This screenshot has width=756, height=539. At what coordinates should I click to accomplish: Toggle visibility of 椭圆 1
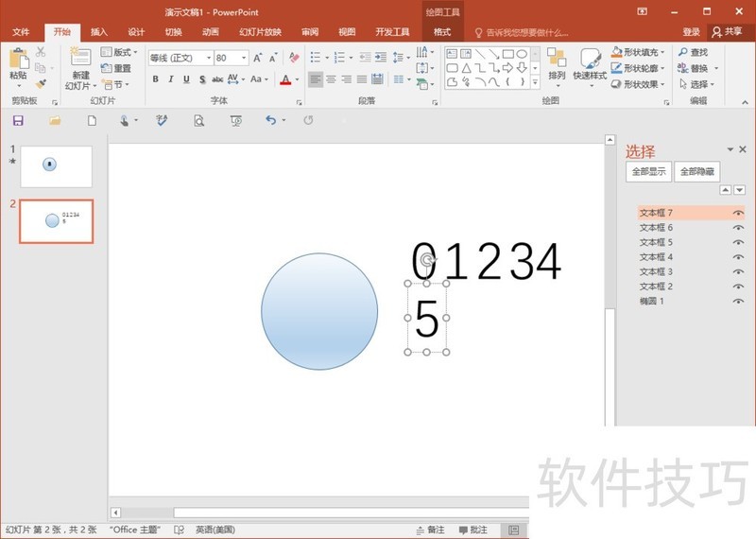pyautogui.click(x=738, y=301)
